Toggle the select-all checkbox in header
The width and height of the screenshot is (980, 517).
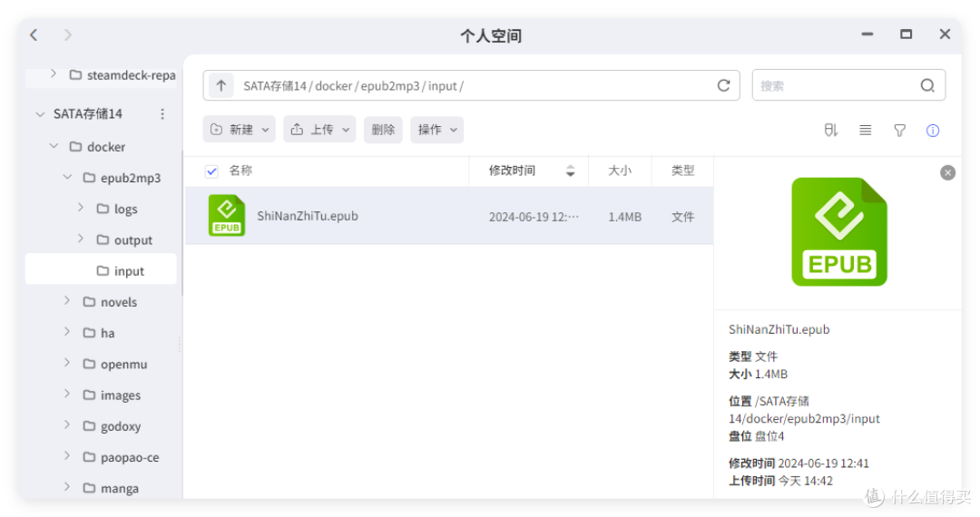pos(211,171)
